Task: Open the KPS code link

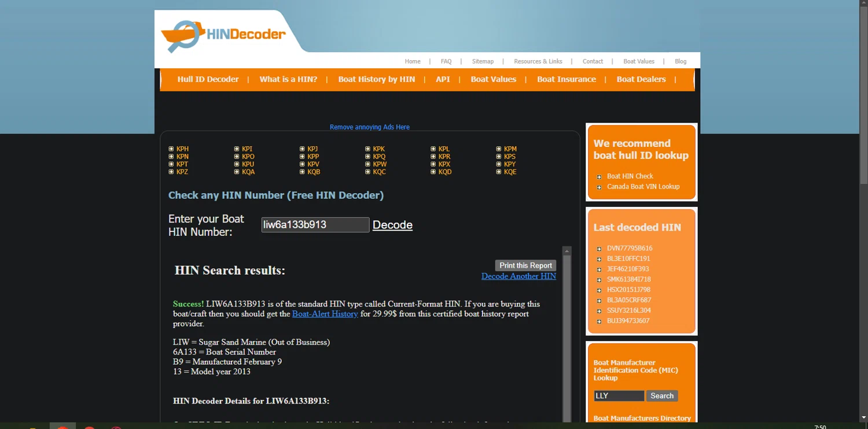Action: (x=510, y=157)
